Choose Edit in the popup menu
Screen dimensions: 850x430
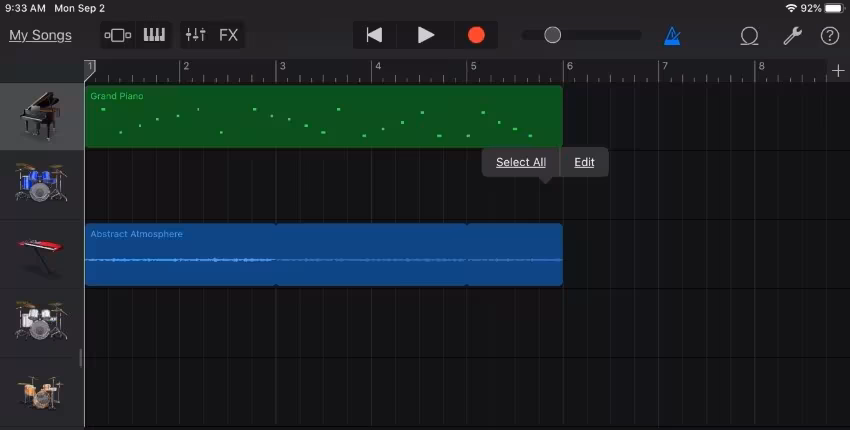pyautogui.click(x=584, y=162)
